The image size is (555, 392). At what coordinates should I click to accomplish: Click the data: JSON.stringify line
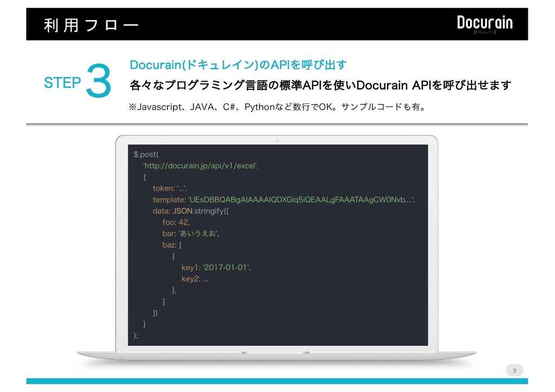[191, 211]
